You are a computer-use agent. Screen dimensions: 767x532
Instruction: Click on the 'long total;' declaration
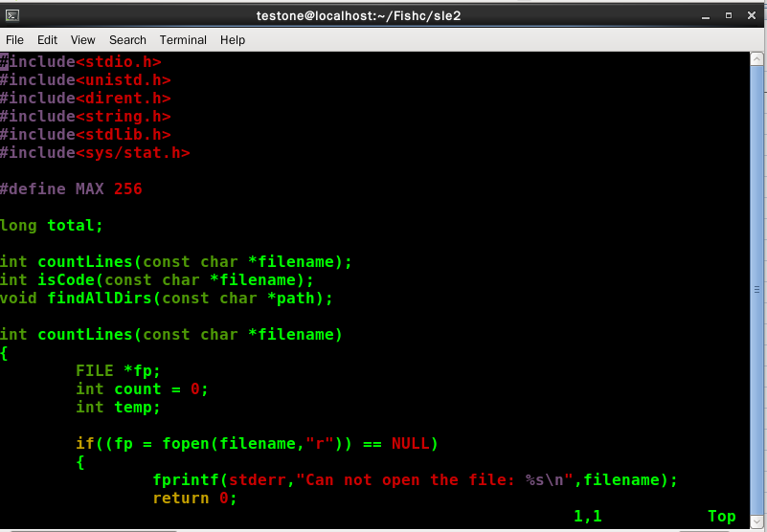pos(52,226)
